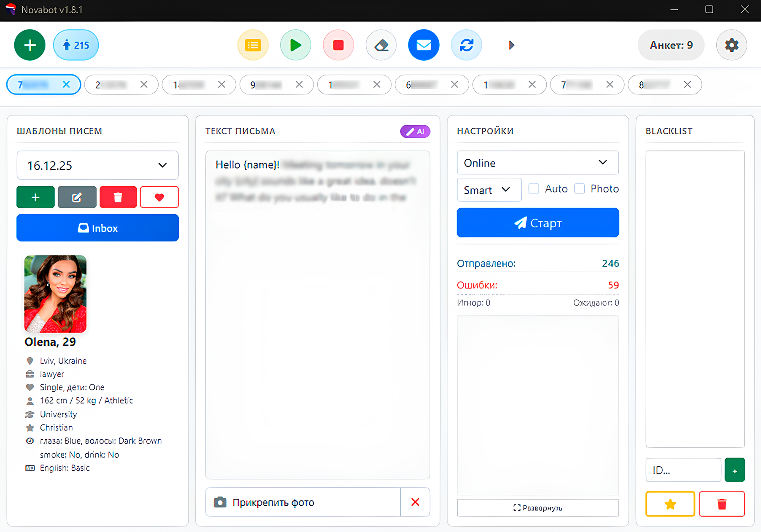This screenshot has height=532, width=761.
Task: Start the process with the green play icon
Action: click(295, 45)
